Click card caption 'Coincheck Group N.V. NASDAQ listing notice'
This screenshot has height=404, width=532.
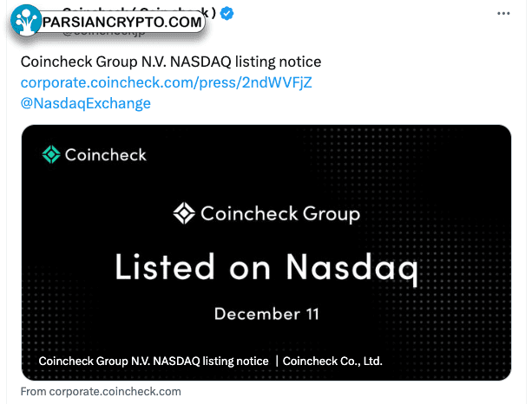154,362
